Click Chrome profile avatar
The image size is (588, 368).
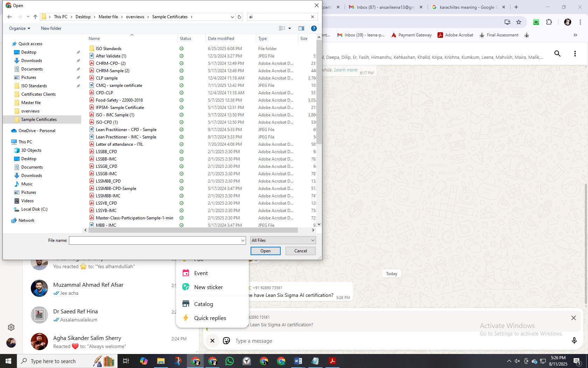coord(568,22)
